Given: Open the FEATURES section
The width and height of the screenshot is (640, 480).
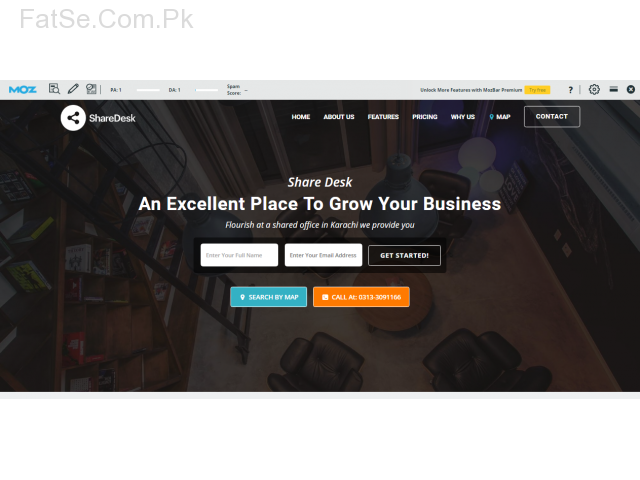Looking at the screenshot, I should [383, 117].
